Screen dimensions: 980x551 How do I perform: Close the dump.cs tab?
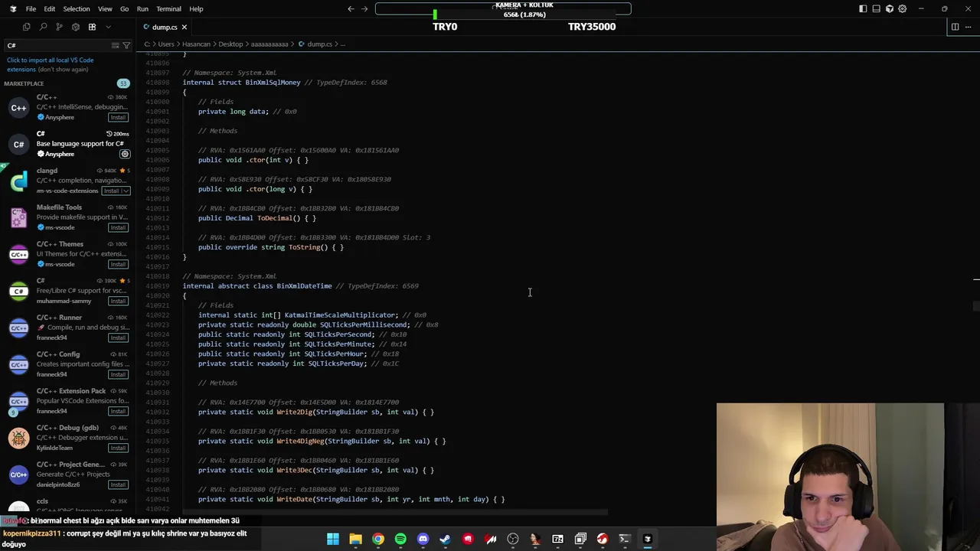pyautogui.click(x=184, y=27)
